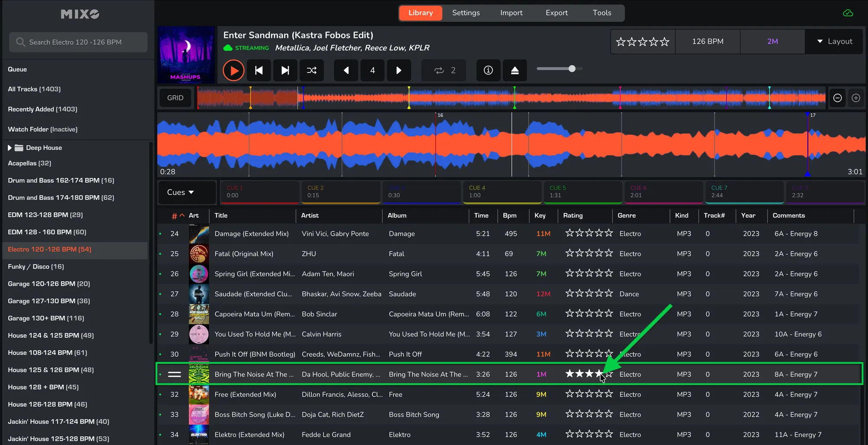The width and height of the screenshot is (868, 445).
Task: Toggle loop with 2 repeat button
Action: point(444,70)
